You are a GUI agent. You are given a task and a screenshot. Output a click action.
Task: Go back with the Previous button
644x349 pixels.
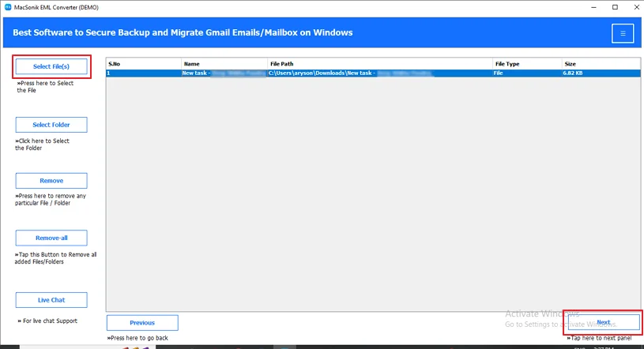click(142, 323)
